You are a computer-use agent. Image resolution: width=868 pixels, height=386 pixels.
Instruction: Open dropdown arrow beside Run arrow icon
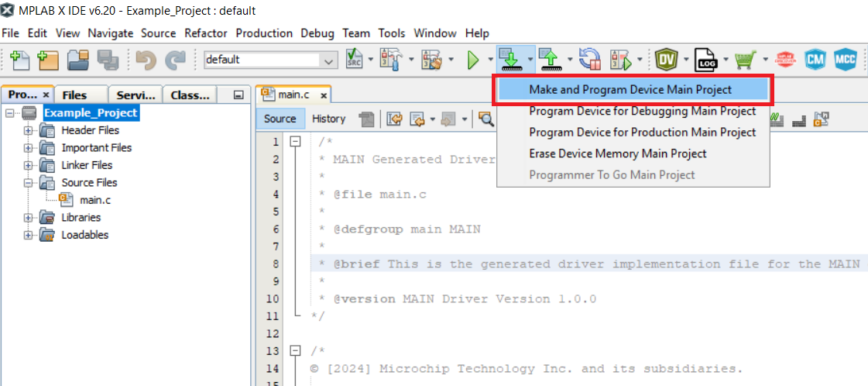490,60
